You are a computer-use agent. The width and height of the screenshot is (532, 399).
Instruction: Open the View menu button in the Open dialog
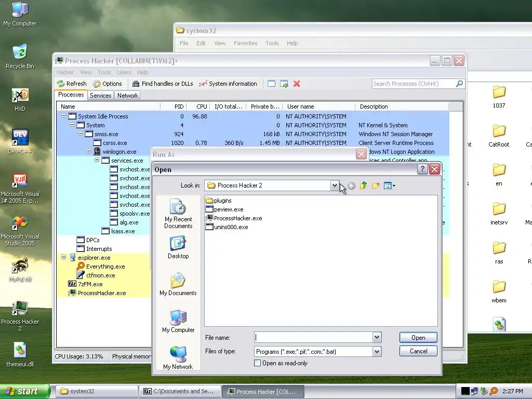pos(390,185)
